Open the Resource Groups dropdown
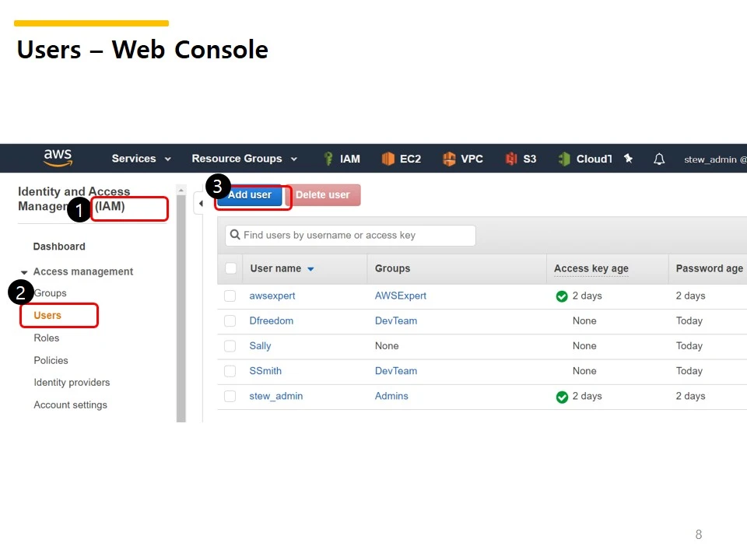Viewport: 747px width, 560px height. point(244,159)
